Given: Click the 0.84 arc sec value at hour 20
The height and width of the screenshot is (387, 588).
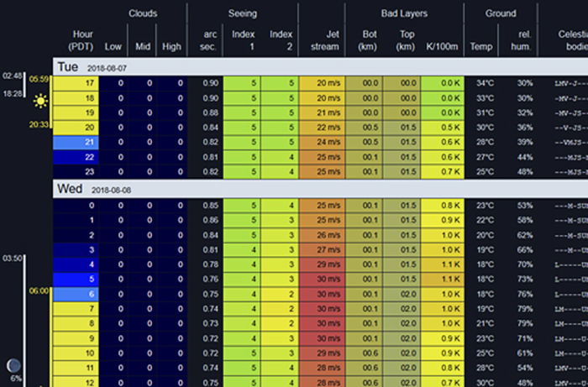Looking at the screenshot, I should [x=210, y=128].
